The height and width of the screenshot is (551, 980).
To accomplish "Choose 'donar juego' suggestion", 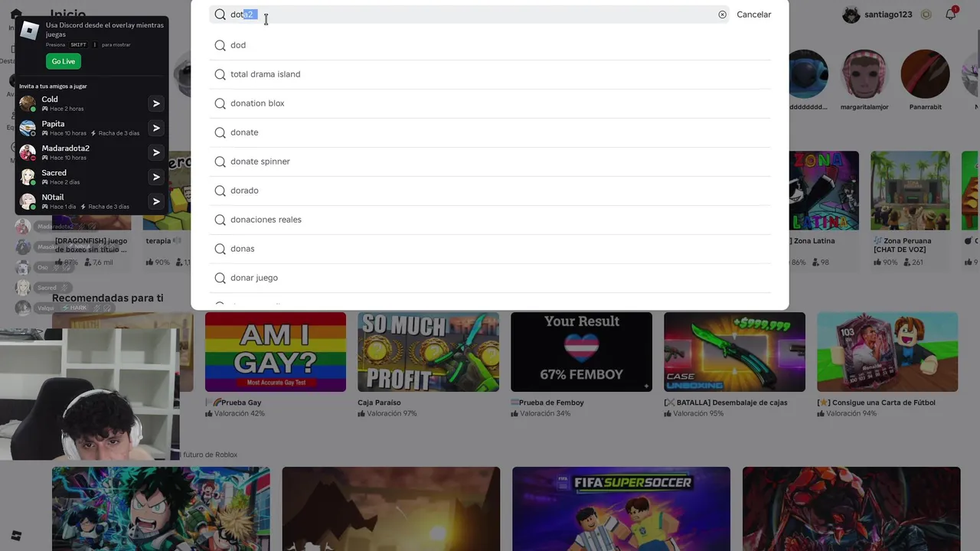I will [490, 278].
